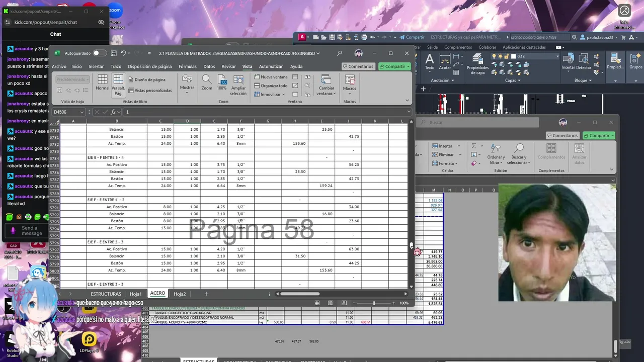Expand the Capas panel in AutoCAD
This screenshot has width=644, height=362.
[x=513, y=80]
